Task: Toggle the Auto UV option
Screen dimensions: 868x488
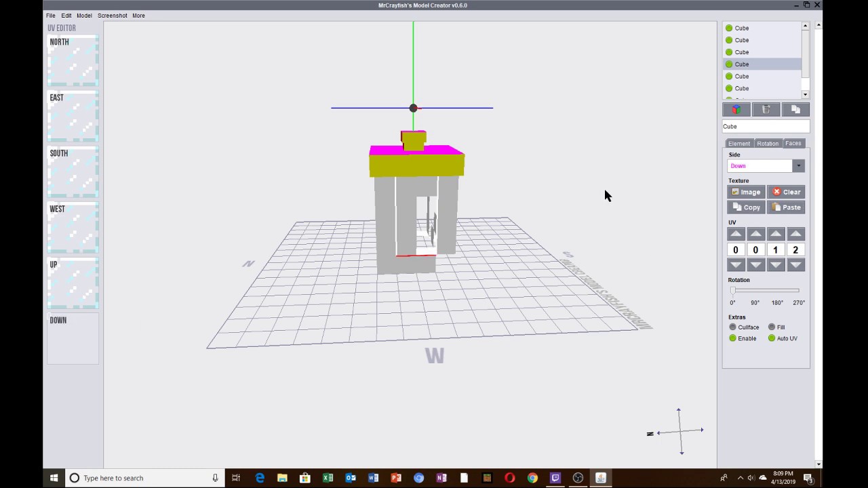Action: pos(783,338)
